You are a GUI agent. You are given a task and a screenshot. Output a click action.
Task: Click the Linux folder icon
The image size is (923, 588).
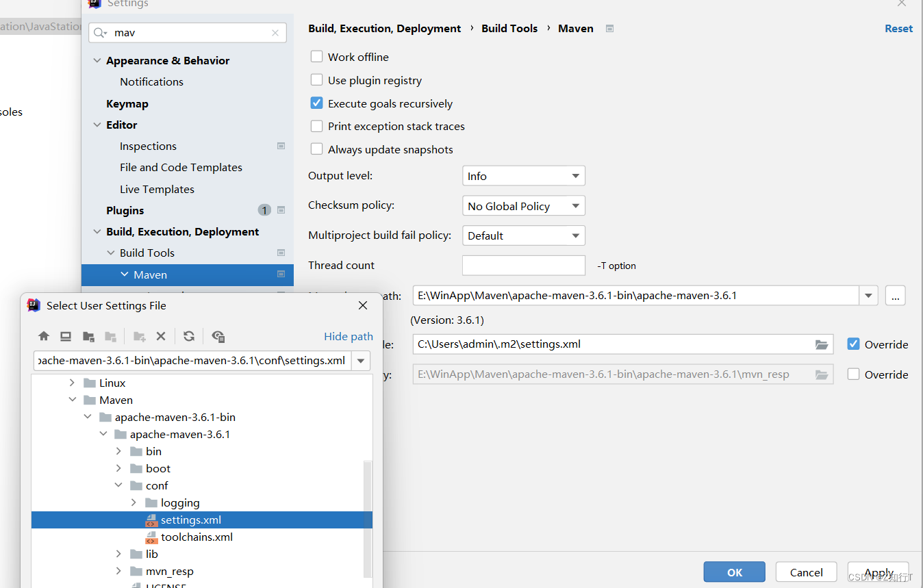[x=89, y=383]
